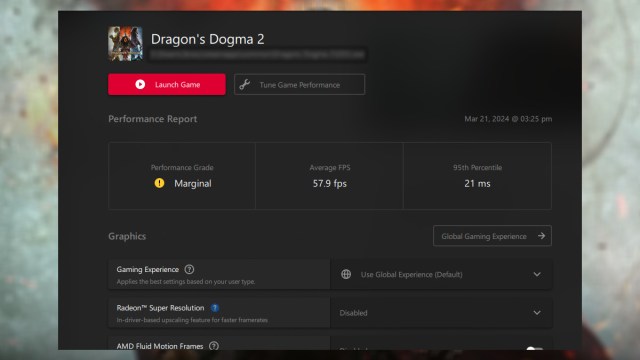Click 'Applies the best settings' description text

(x=186, y=282)
